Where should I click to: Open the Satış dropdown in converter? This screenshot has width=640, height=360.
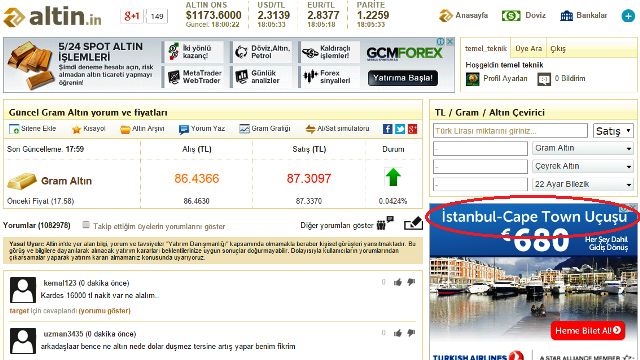[x=613, y=131]
